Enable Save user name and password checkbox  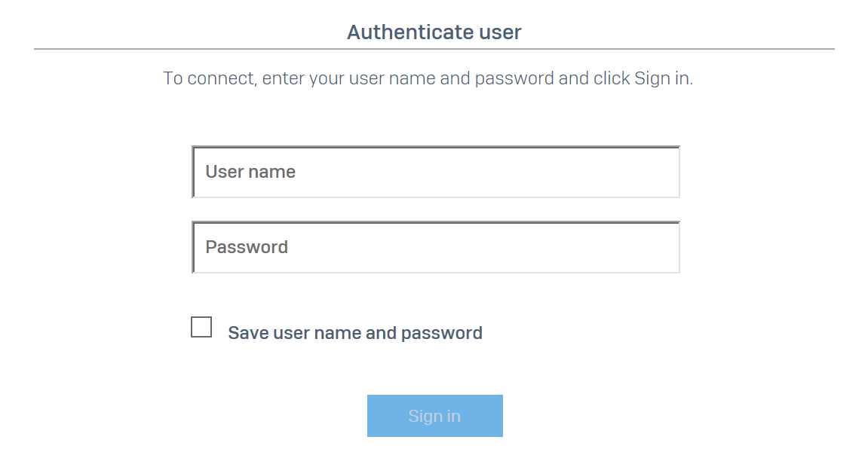point(201,327)
